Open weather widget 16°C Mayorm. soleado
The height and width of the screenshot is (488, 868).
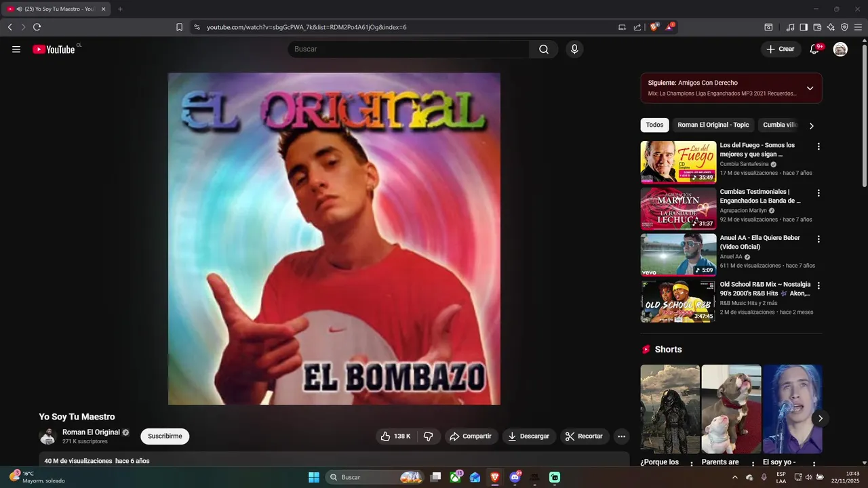(37, 477)
